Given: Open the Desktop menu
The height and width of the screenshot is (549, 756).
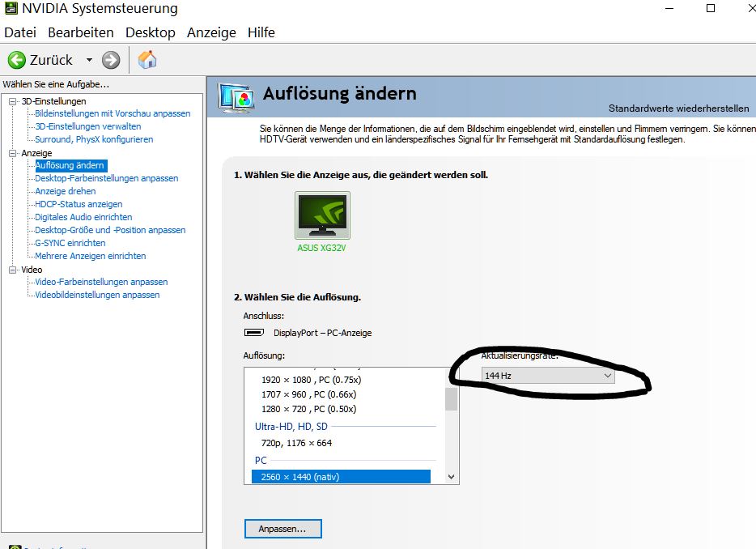Looking at the screenshot, I should click(151, 32).
